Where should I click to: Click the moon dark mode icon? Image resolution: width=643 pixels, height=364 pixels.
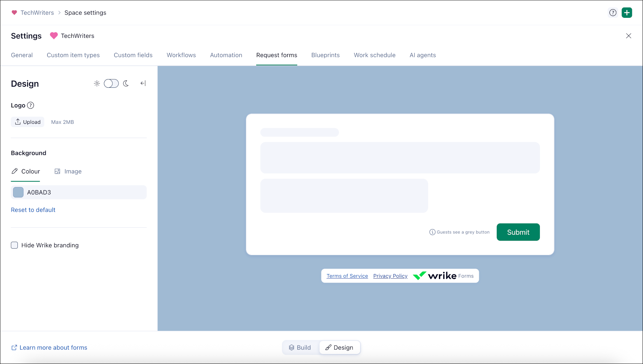click(x=126, y=84)
